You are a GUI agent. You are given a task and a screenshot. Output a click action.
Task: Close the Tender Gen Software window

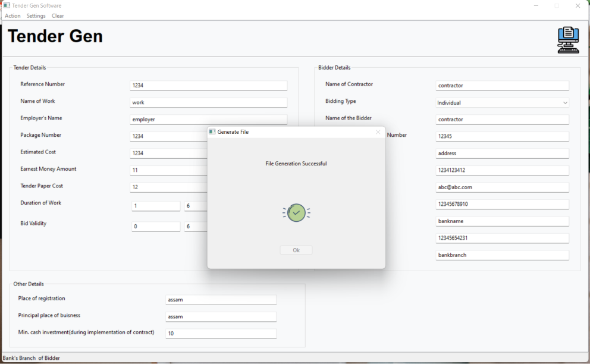point(578,5)
